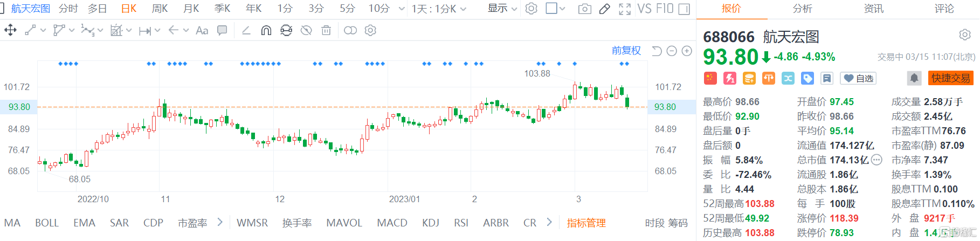This screenshot has width=980, height=241.
Task: Click the VS compare button
Action: pos(644,9)
